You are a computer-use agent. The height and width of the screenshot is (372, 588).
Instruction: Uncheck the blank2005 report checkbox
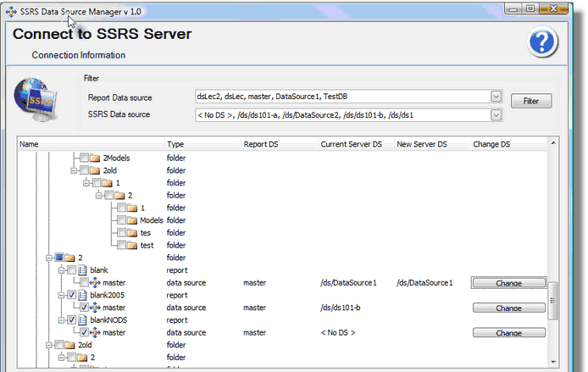coord(72,295)
